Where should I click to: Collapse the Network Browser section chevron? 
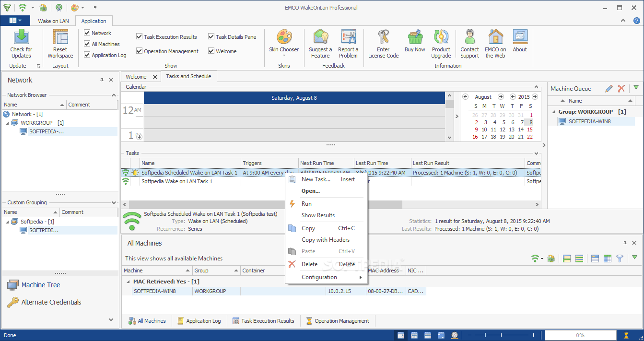point(114,95)
